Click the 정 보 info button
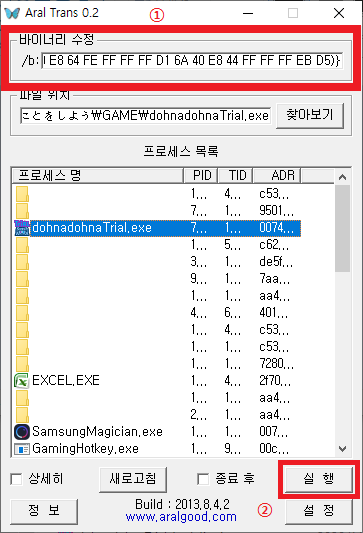The image size is (363, 533). pyautogui.click(x=44, y=511)
